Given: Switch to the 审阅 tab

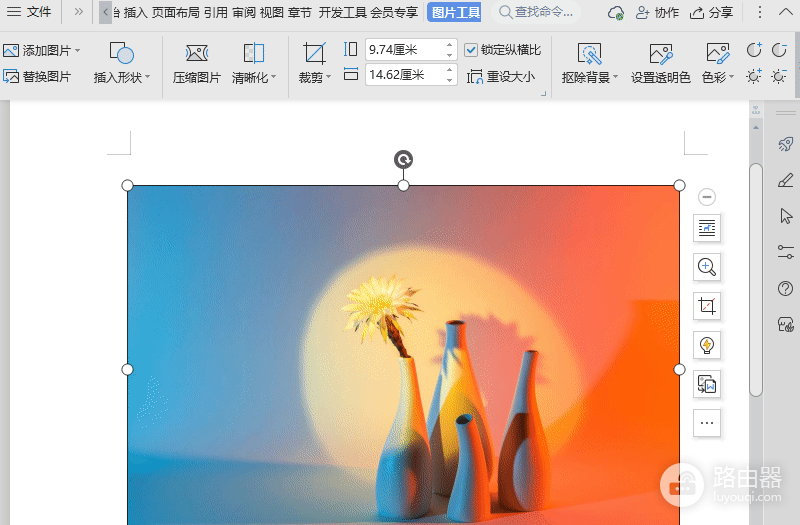Looking at the screenshot, I should click(x=244, y=12).
